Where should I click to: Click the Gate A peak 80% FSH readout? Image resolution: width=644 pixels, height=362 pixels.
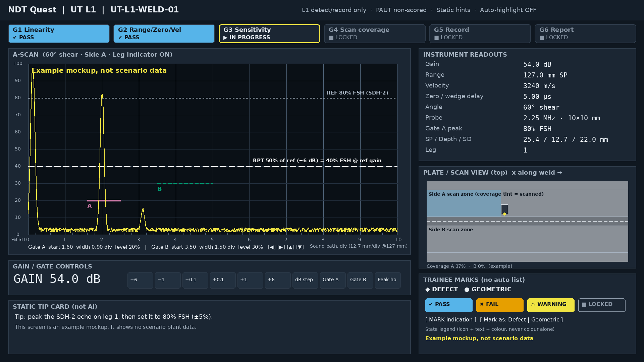pyautogui.click(x=537, y=129)
